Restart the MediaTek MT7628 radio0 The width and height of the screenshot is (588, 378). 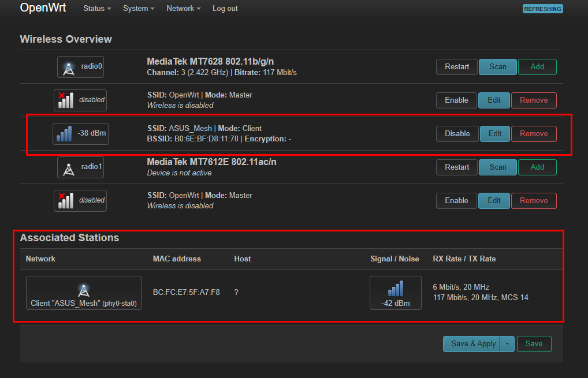click(457, 67)
